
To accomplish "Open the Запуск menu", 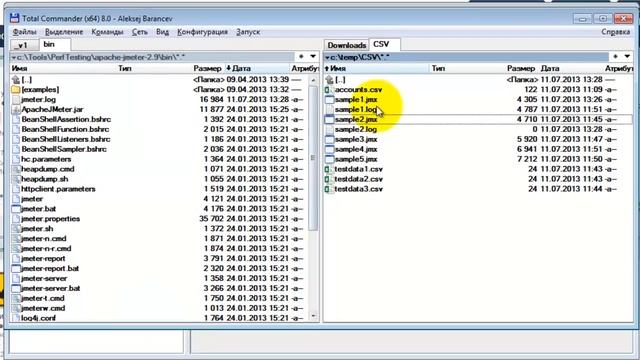I will pyautogui.click(x=248, y=32).
